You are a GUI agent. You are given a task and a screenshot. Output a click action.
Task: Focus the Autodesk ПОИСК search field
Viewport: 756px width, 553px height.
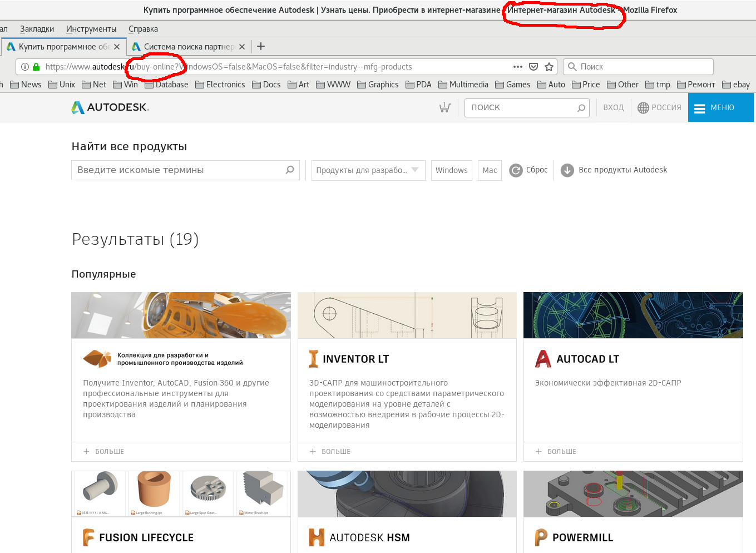point(526,108)
